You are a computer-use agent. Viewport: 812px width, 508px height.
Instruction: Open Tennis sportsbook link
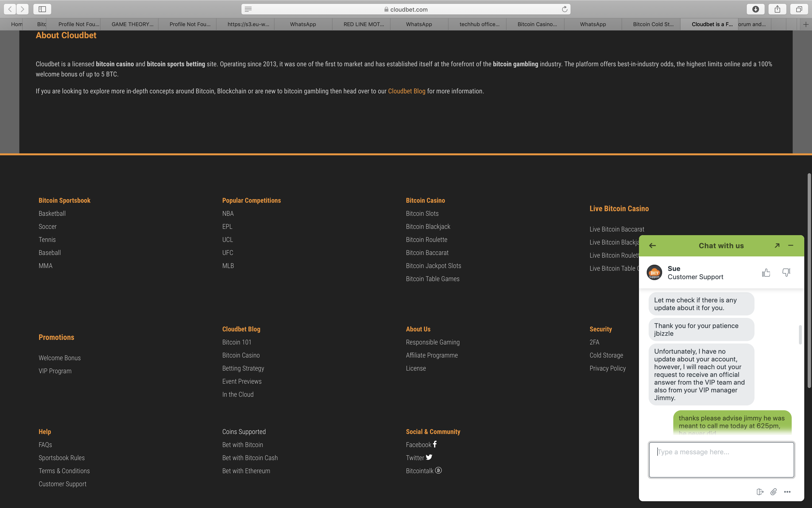click(47, 239)
